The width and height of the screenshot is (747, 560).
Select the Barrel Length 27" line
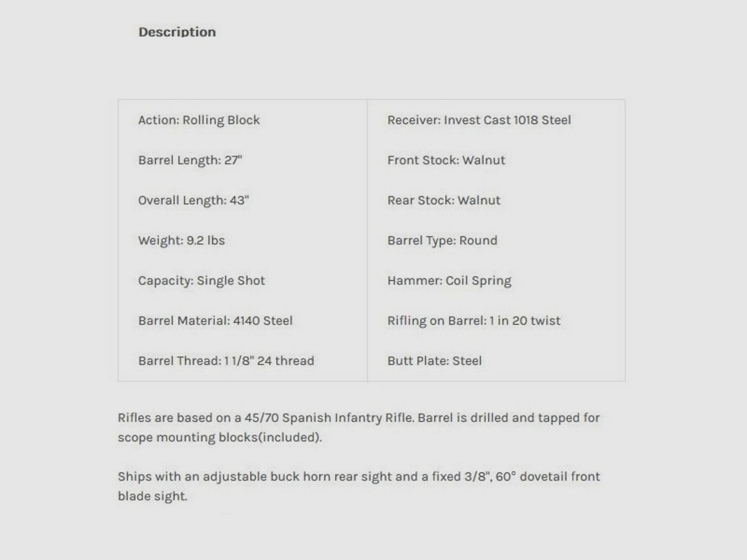point(190,160)
